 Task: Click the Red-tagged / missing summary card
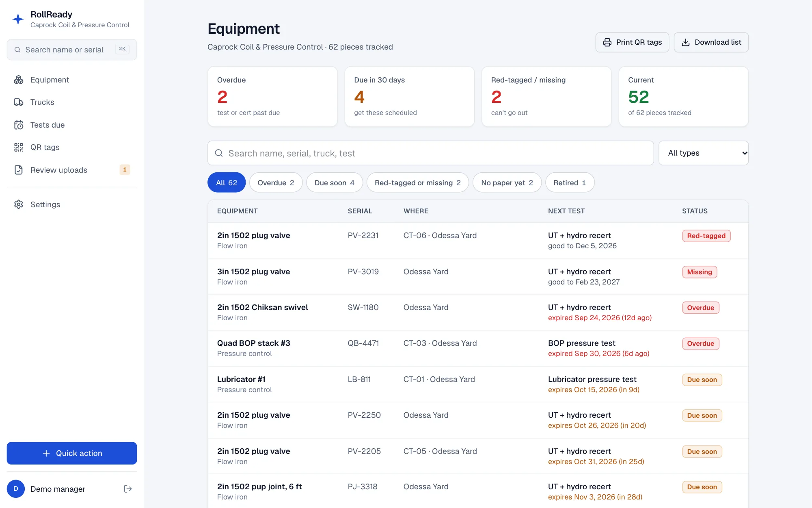coord(546,97)
